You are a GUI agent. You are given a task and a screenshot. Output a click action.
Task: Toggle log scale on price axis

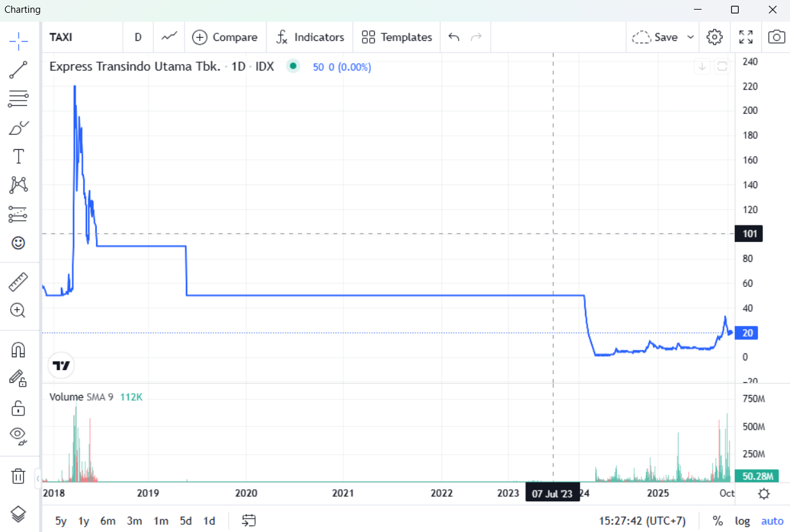[x=742, y=520]
